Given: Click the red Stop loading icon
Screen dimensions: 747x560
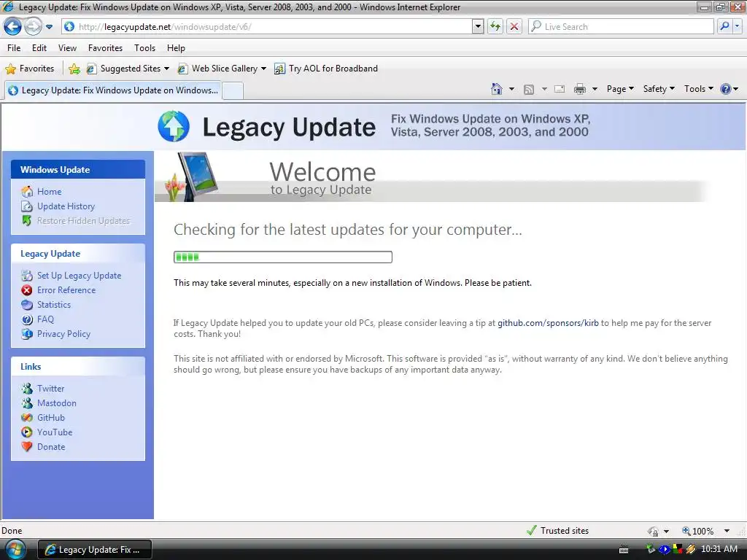Looking at the screenshot, I should (514, 27).
